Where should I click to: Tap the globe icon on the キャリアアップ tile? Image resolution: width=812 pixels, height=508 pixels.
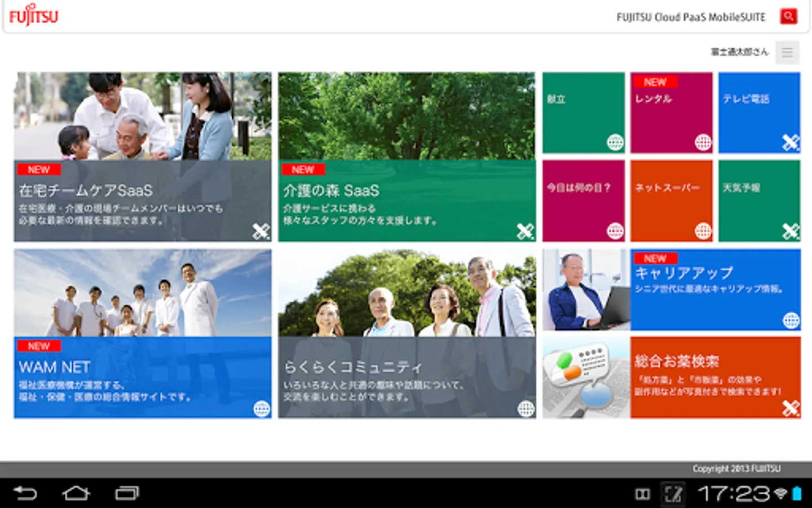pyautogui.click(x=791, y=320)
